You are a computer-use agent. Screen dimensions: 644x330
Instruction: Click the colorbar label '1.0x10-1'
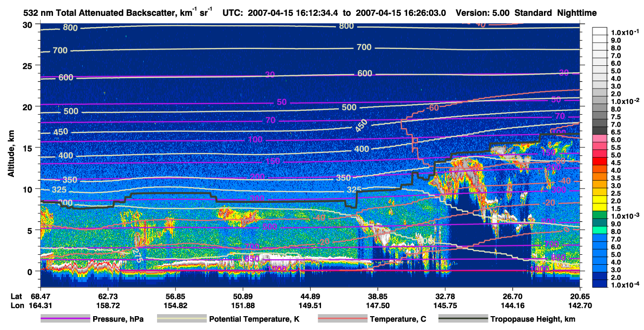[626, 33]
